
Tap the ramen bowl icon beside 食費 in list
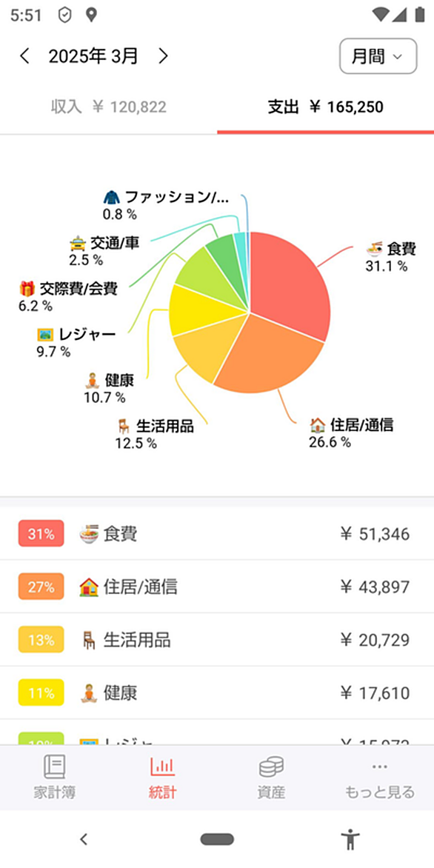coord(89,534)
